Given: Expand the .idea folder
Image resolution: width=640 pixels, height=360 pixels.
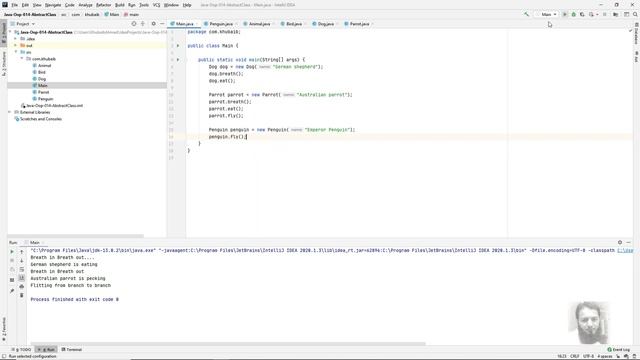Looking at the screenshot, I should pyautogui.click(x=16, y=39).
